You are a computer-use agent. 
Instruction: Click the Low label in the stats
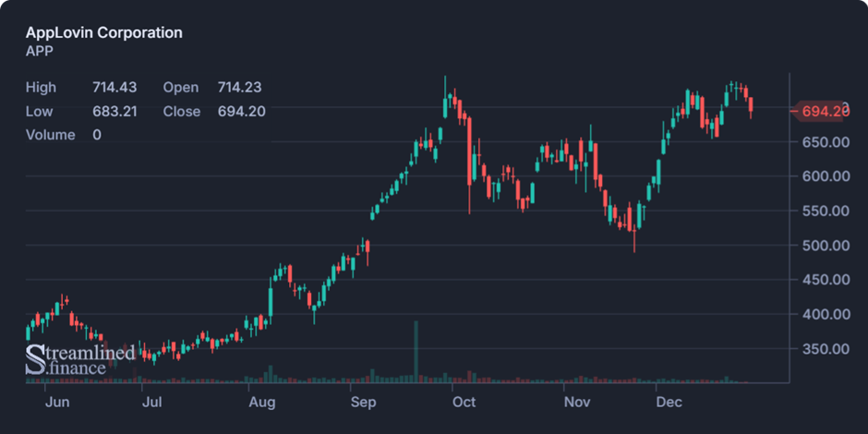tap(40, 111)
